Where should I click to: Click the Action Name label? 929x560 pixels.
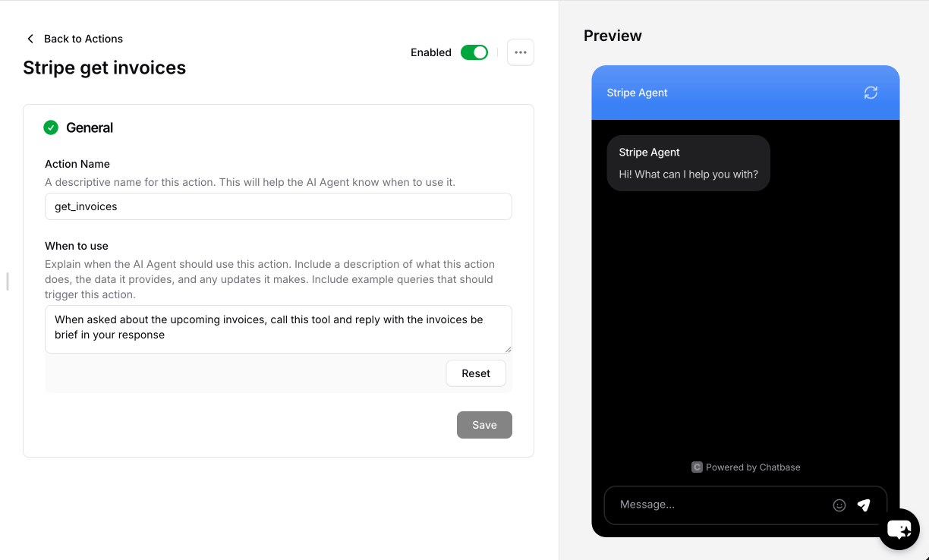pos(77,164)
